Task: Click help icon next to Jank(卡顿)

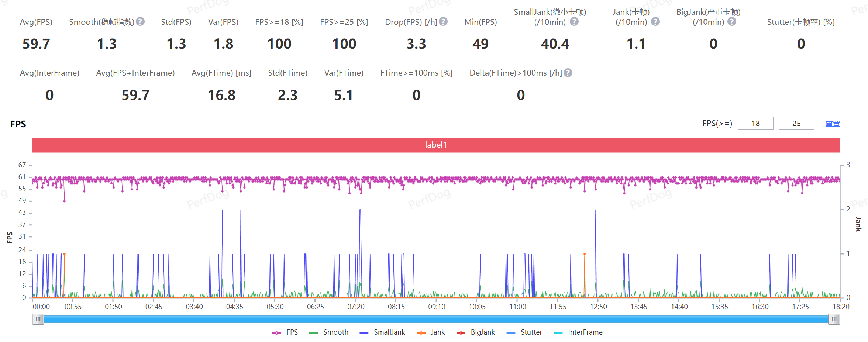Action: coord(655,22)
